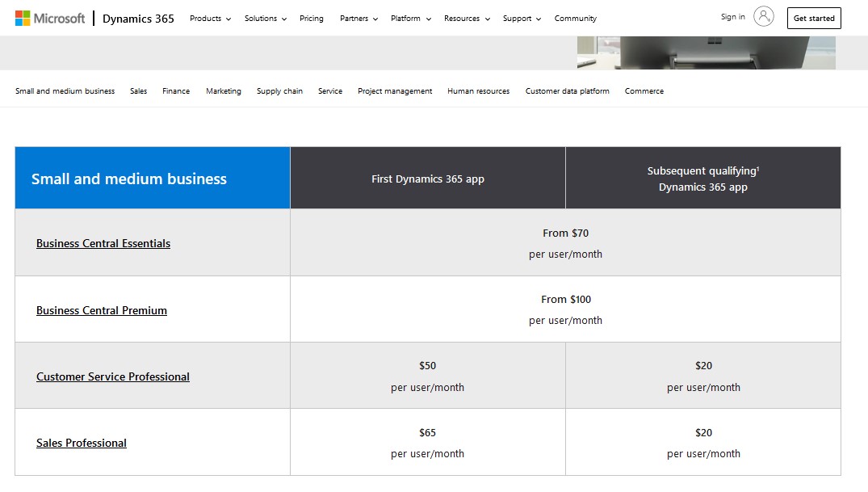Switch to the Human resources tab
This screenshot has width=868, height=492.
[478, 90]
